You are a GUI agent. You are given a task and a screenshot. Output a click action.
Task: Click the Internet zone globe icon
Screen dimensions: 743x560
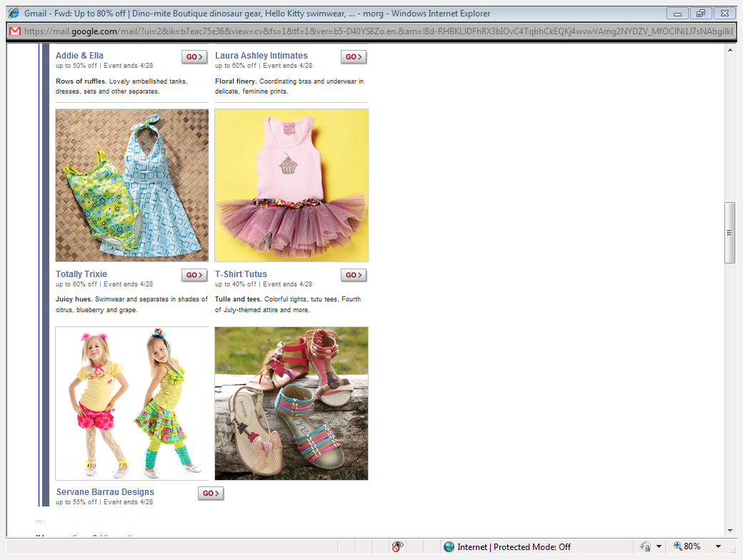tap(449, 546)
